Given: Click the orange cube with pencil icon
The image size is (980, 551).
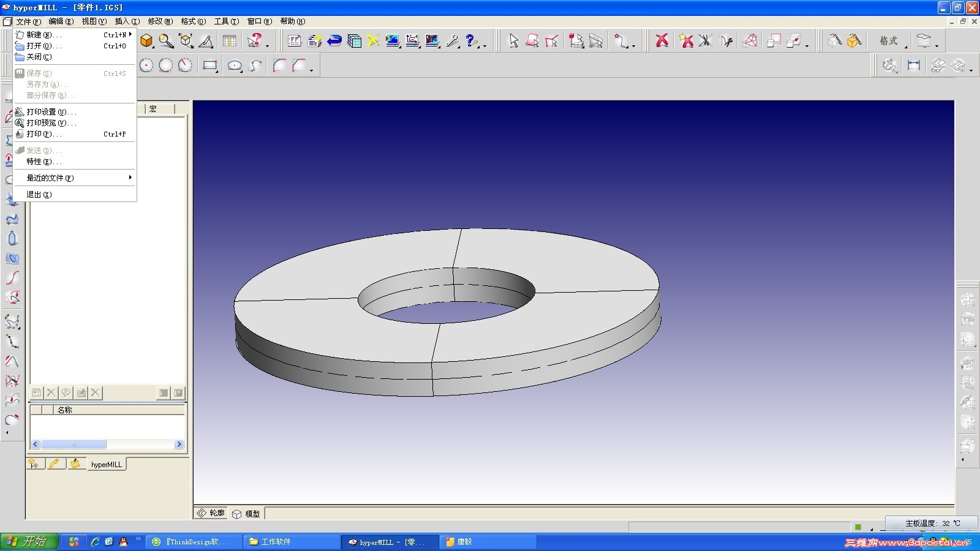Looking at the screenshot, I should (x=854, y=41).
